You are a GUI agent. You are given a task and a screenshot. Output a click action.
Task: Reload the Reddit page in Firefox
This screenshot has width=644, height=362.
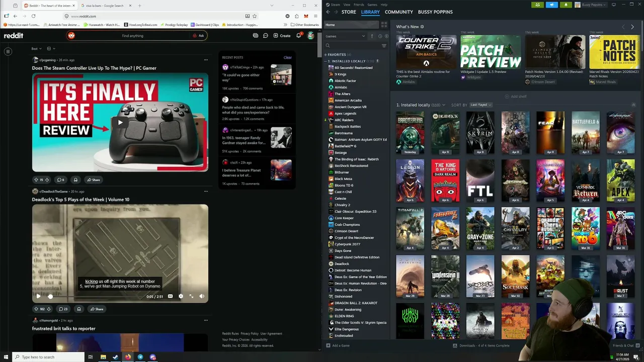click(x=33, y=16)
